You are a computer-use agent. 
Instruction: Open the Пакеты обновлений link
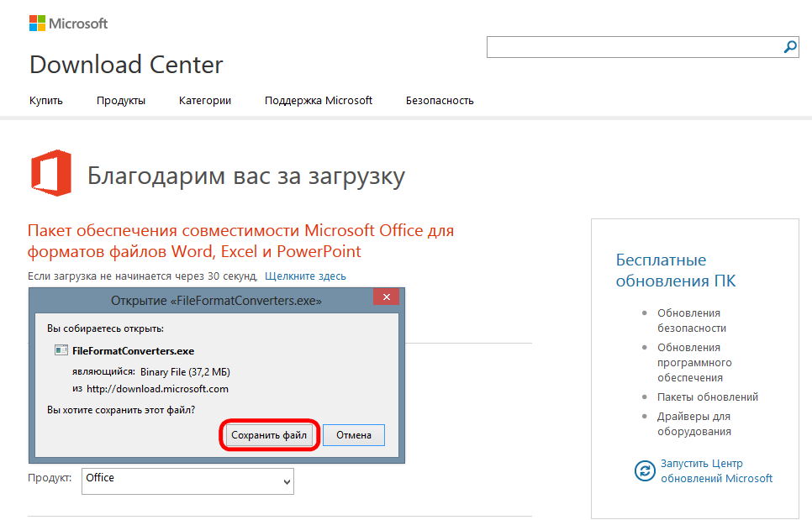tap(708, 397)
